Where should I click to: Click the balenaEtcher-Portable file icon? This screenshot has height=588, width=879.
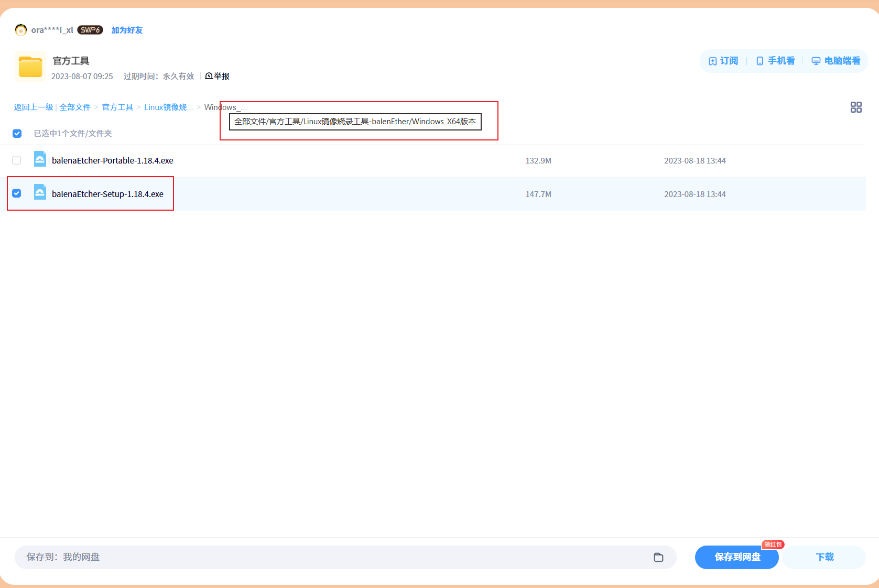40,159
